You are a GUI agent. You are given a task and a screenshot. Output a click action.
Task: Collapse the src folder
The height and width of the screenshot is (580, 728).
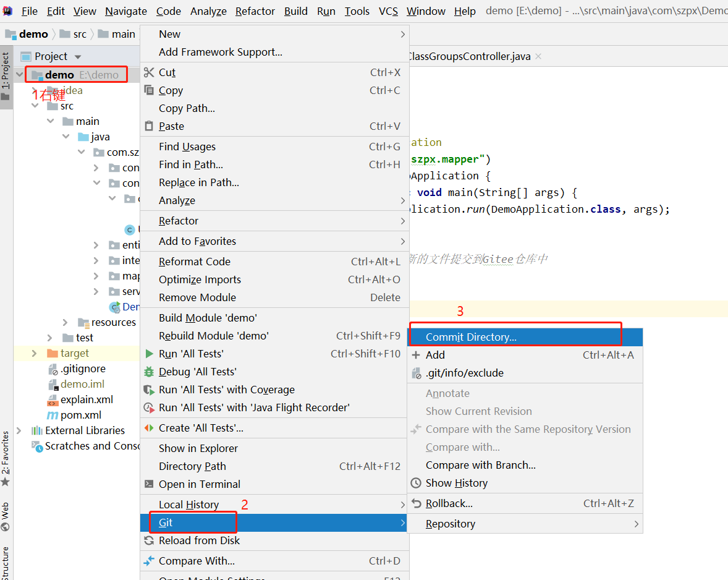pyautogui.click(x=35, y=105)
